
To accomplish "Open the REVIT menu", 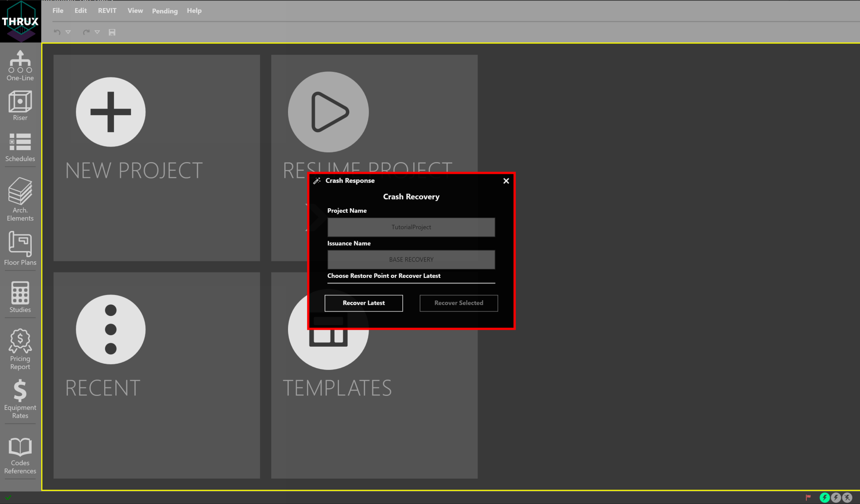I will pos(107,11).
